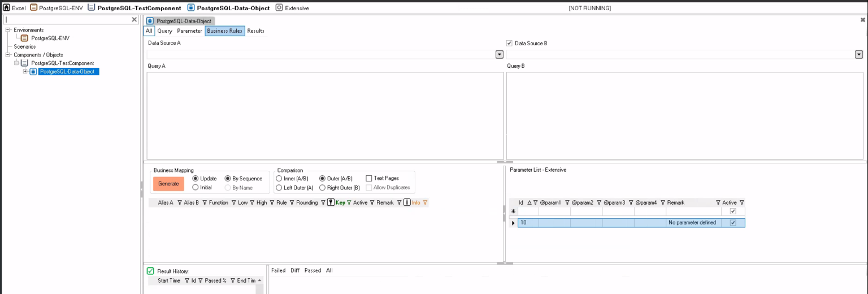The width and height of the screenshot is (868, 294).
Task: Click the key icon in mapping header
Action: pyautogui.click(x=331, y=202)
